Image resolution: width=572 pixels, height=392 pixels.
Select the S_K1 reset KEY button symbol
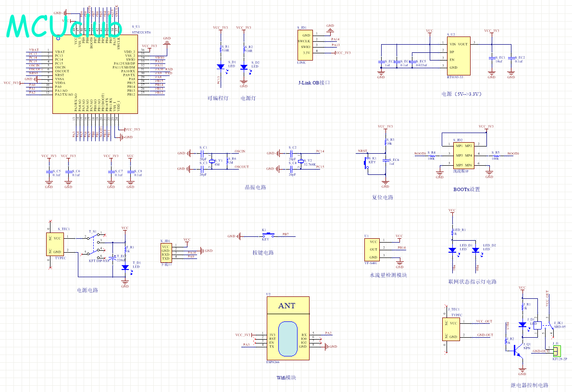point(366,162)
